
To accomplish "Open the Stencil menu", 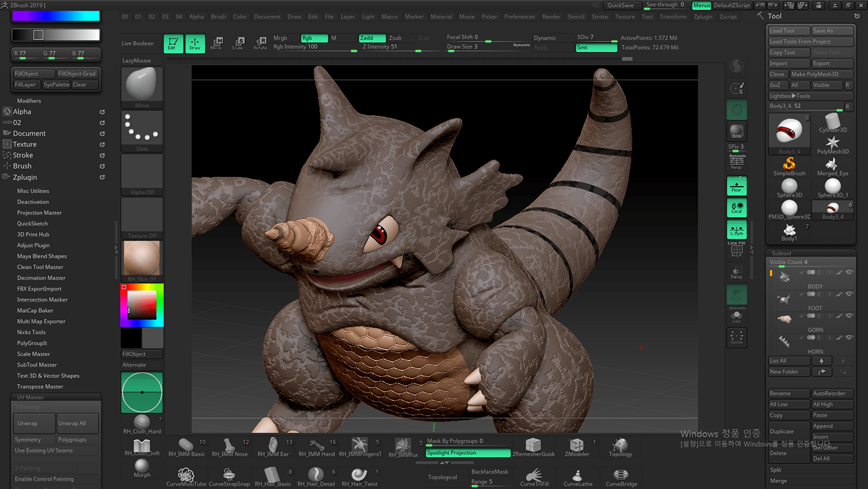I will point(576,17).
